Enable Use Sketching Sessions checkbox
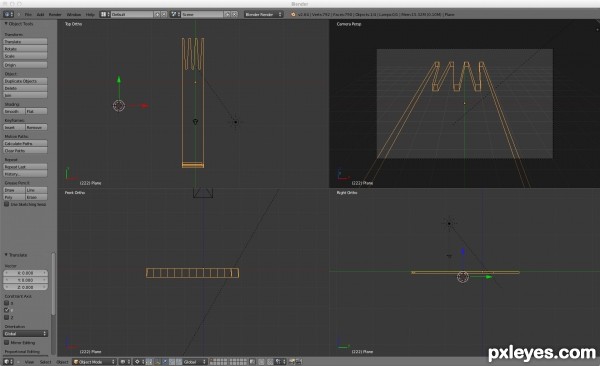This screenshot has width=600, height=366. 7,204
